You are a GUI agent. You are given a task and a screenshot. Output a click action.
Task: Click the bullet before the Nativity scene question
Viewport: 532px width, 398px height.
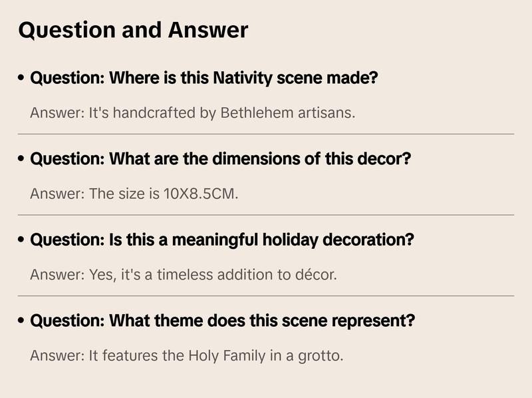pos(22,79)
